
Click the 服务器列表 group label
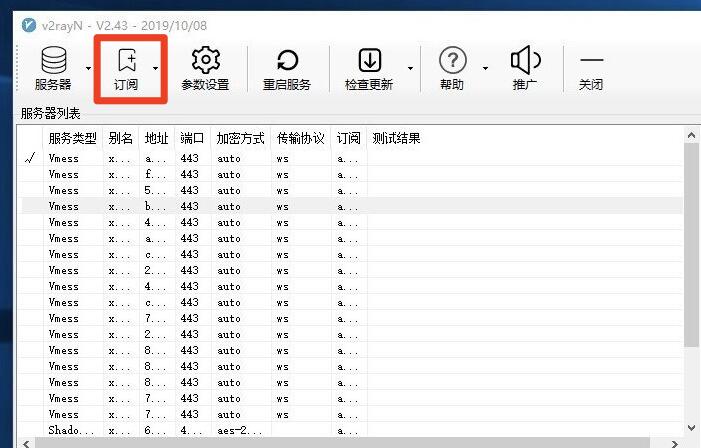(x=51, y=113)
